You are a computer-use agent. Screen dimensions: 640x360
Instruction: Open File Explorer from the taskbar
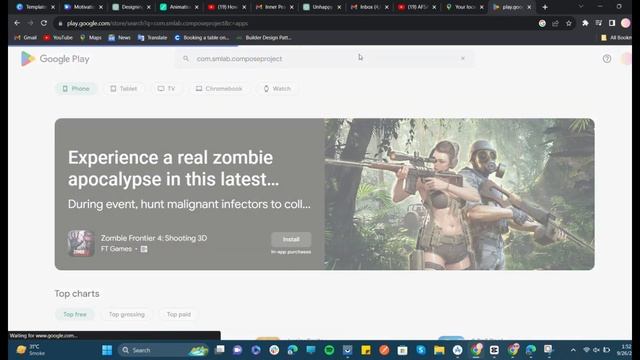pyautogui.click(x=439, y=350)
